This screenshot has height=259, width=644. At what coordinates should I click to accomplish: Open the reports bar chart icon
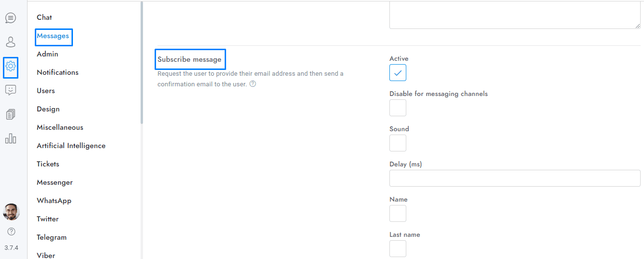tap(11, 138)
